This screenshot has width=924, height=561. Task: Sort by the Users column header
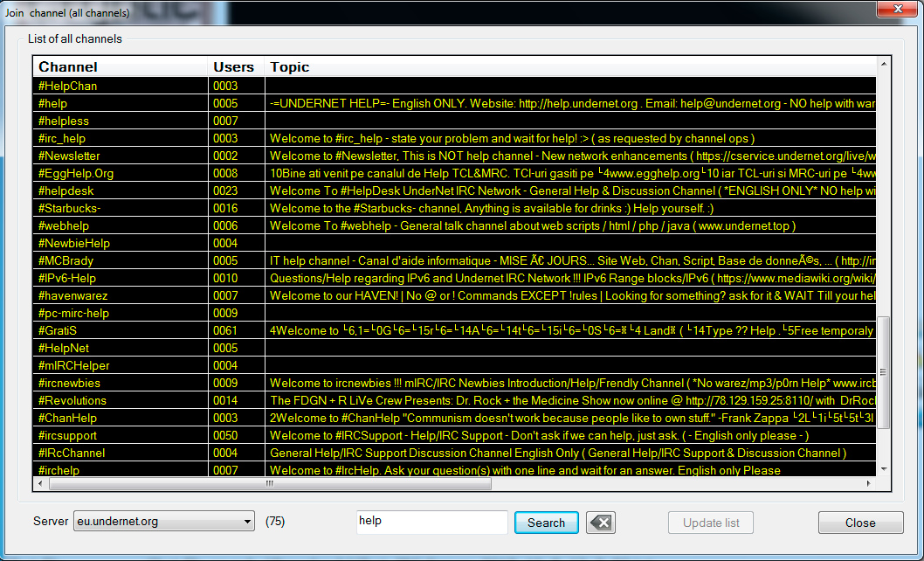[237, 66]
